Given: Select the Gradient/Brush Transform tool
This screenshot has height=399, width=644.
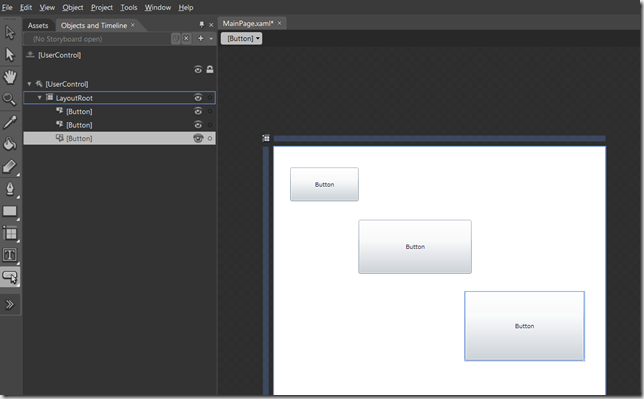Looking at the screenshot, I should (10, 166).
